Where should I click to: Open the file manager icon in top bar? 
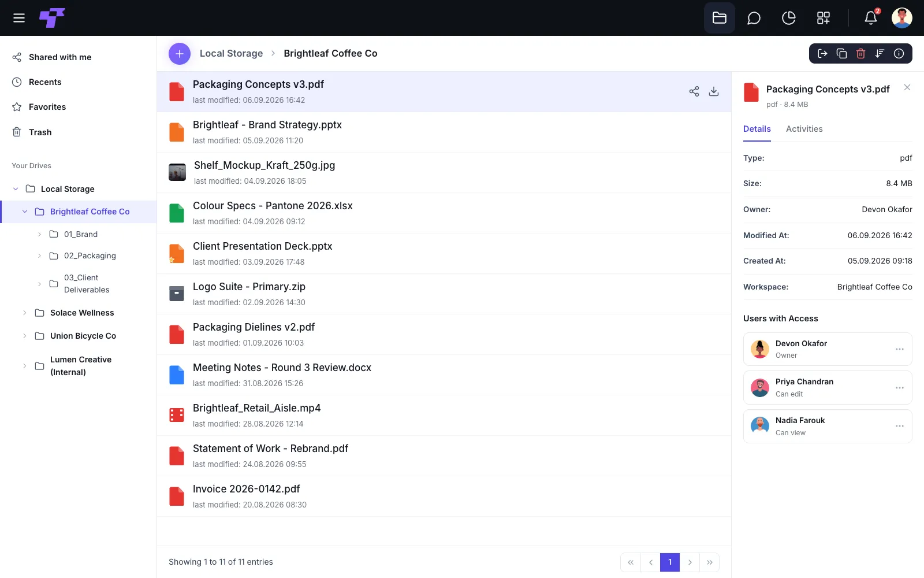pos(720,18)
